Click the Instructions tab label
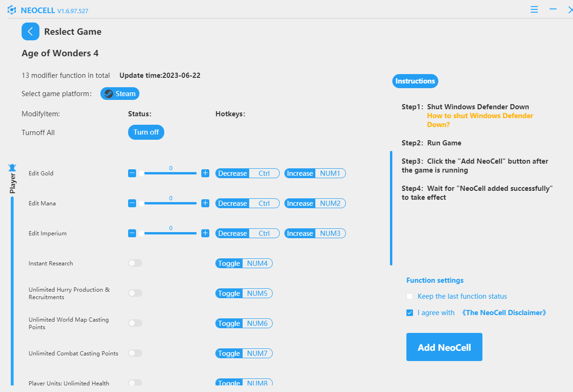Screen dimensions: 573x392 click(415, 81)
